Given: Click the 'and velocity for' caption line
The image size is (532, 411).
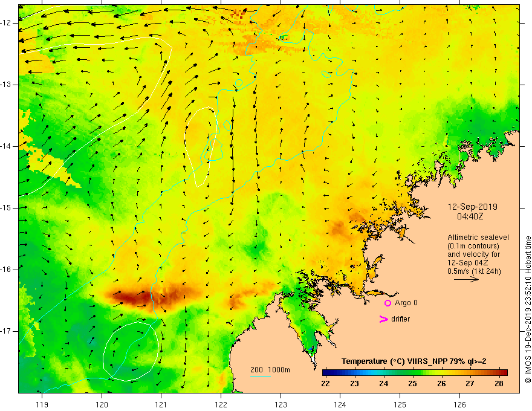Looking at the screenshot, I should [x=473, y=254].
